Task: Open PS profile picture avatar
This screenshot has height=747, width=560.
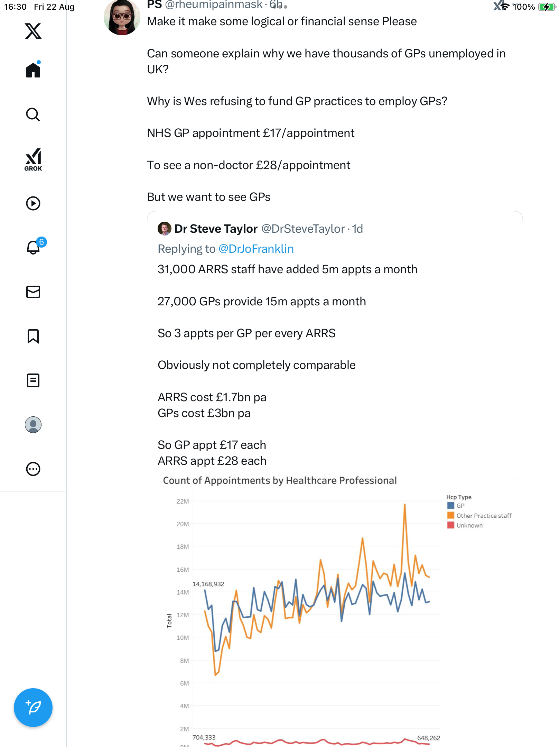Action: click(x=122, y=17)
